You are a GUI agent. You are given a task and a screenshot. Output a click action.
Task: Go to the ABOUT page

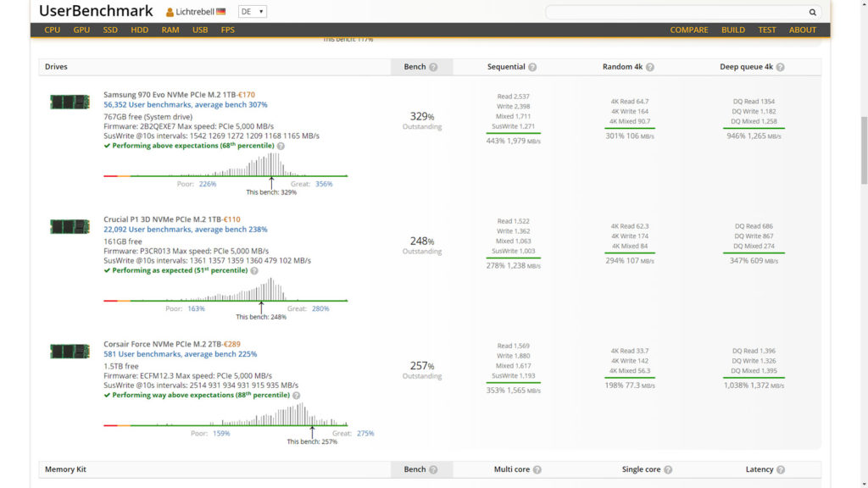pyautogui.click(x=802, y=30)
